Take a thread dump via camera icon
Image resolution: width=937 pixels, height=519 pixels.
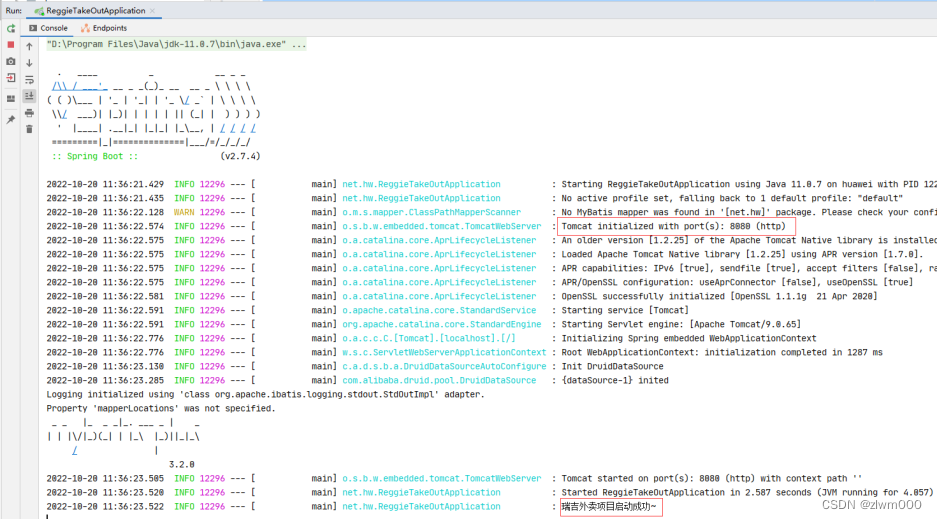11,62
